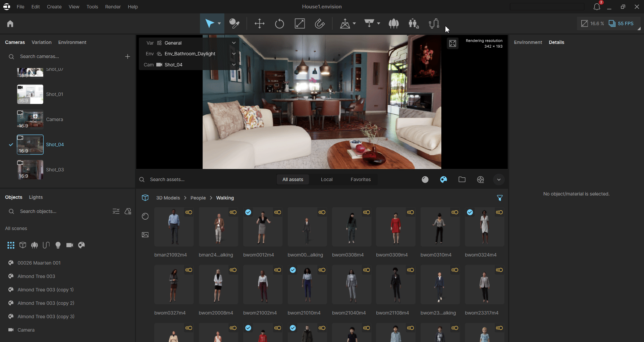Filter objects list by lights
The height and width of the screenshot is (342, 644).
pyautogui.click(x=58, y=245)
